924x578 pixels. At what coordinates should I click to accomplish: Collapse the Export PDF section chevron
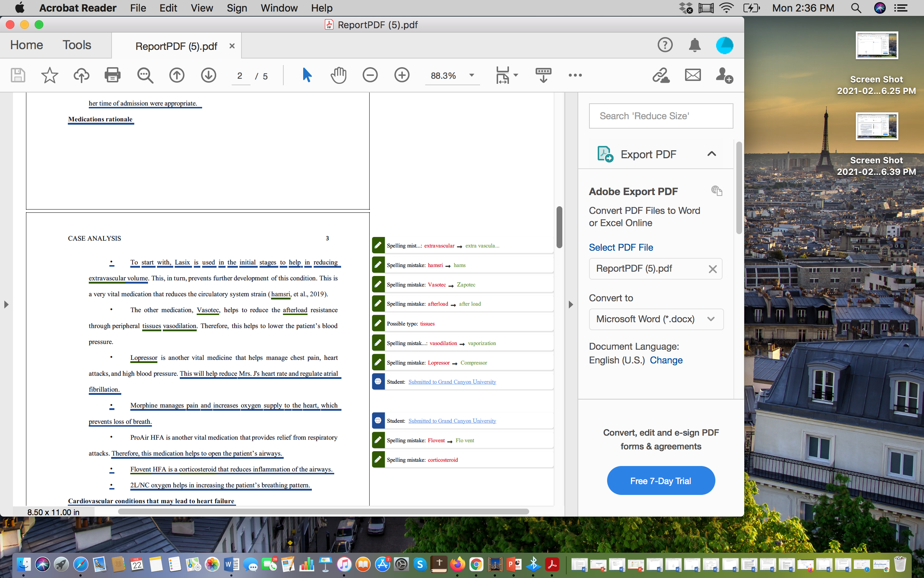711,154
